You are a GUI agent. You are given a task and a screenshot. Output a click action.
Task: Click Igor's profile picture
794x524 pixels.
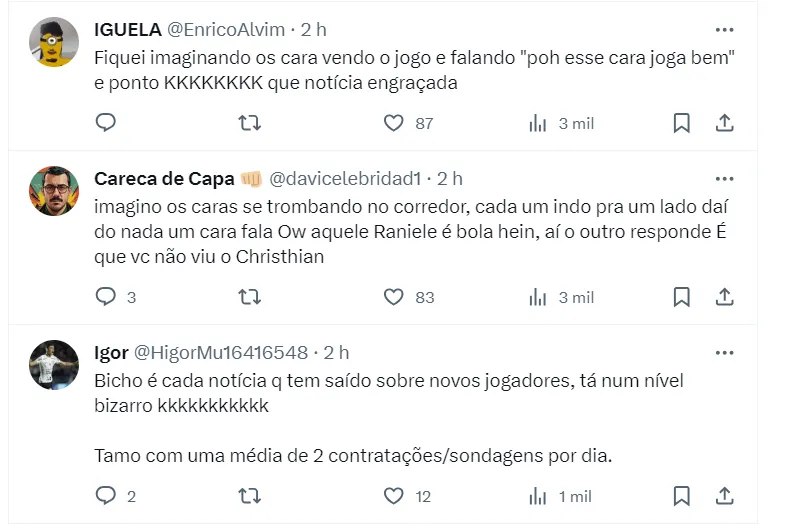coord(54,365)
